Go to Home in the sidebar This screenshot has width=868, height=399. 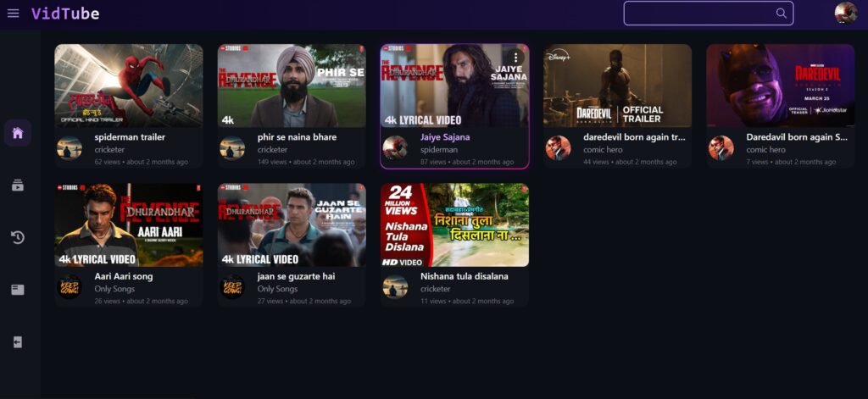(x=18, y=133)
